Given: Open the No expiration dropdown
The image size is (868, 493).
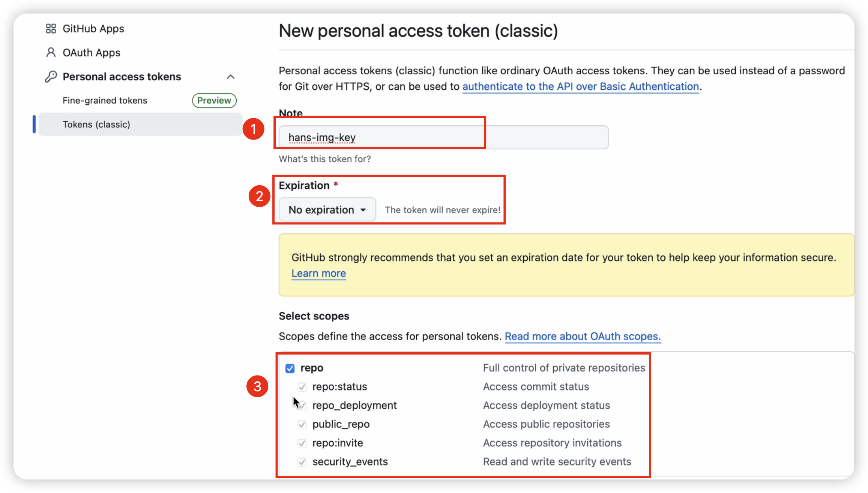Looking at the screenshot, I should pyautogui.click(x=327, y=210).
